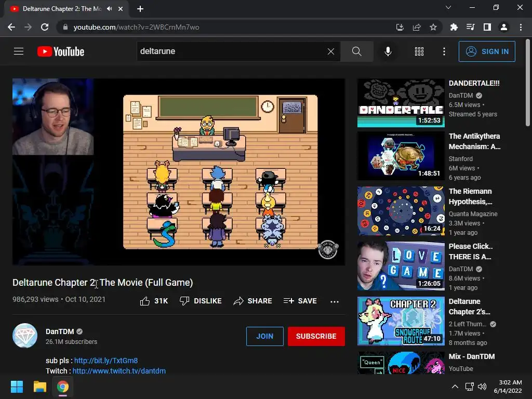Click the Mix - DanTDM title
532x399 pixels.
tap(472, 356)
